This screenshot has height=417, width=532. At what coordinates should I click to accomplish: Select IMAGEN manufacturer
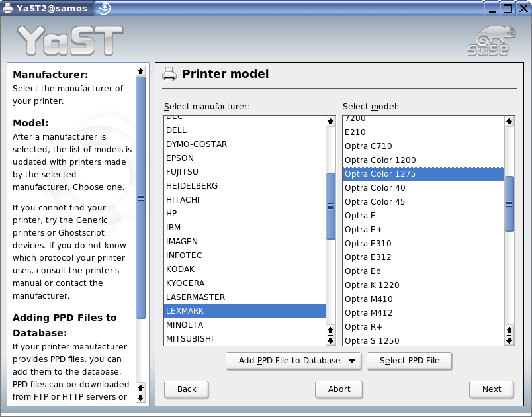pos(245,242)
